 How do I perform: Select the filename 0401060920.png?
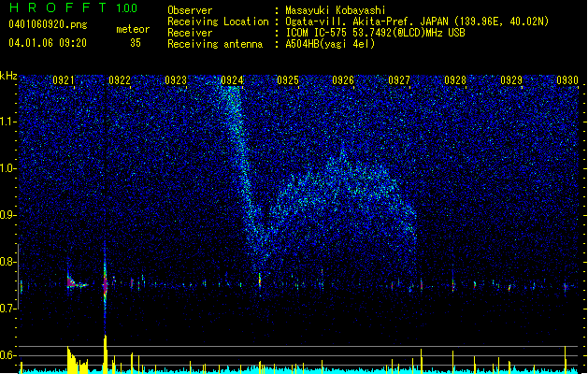pos(48,24)
